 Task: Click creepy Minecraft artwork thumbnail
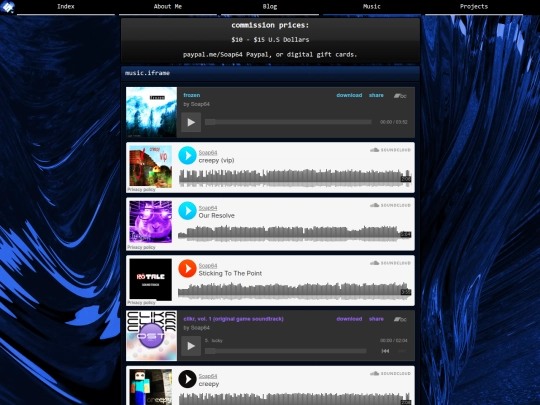tap(150, 387)
